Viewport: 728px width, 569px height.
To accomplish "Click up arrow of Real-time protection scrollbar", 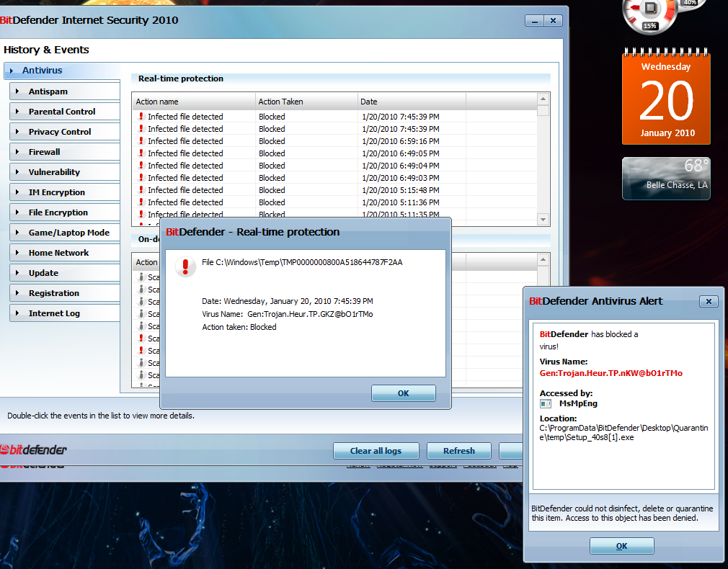I will (543, 99).
